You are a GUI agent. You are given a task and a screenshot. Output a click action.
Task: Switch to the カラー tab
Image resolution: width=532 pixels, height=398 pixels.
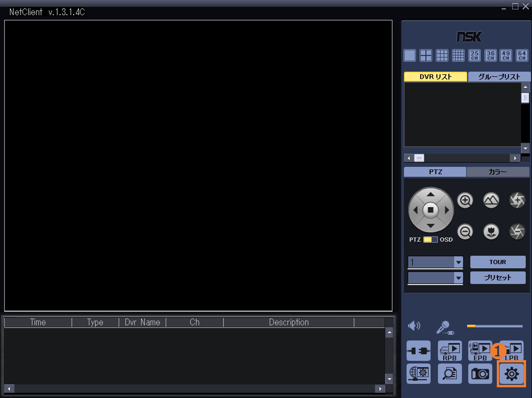point(497,172)
